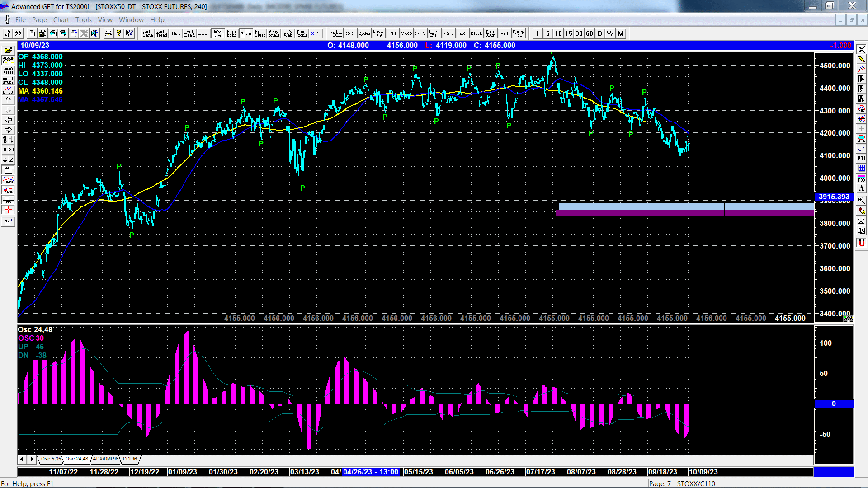Add the ADX DMI indicator
The image size is (868, 488).
click(336, 33)
